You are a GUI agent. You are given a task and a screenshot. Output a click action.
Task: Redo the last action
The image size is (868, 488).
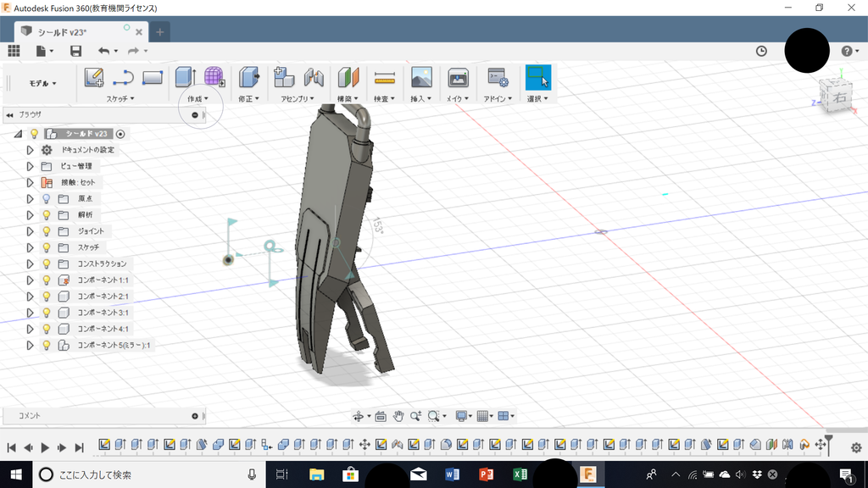coord(133,51)
